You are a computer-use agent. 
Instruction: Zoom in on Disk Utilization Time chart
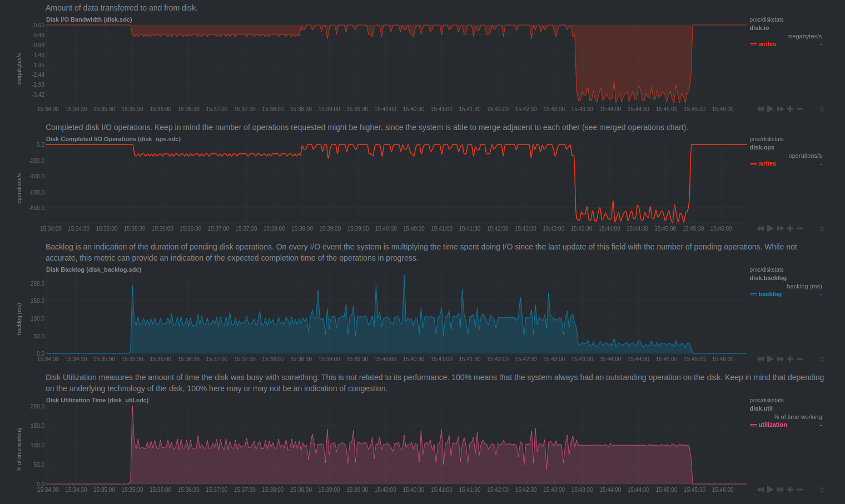[x=790, y=490]
